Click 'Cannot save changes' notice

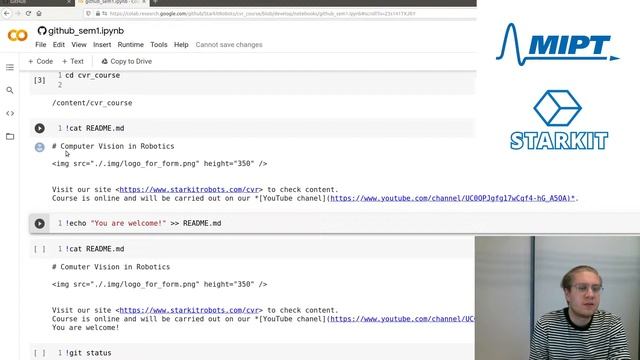[229, 45]
